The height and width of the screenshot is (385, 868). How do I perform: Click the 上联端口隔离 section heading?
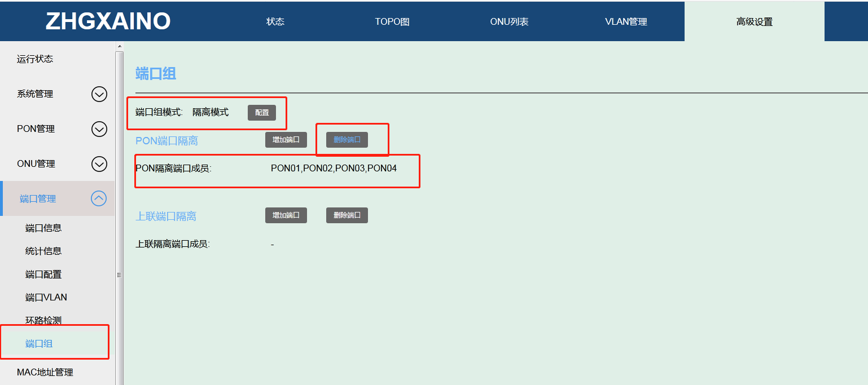pos(166,216)
